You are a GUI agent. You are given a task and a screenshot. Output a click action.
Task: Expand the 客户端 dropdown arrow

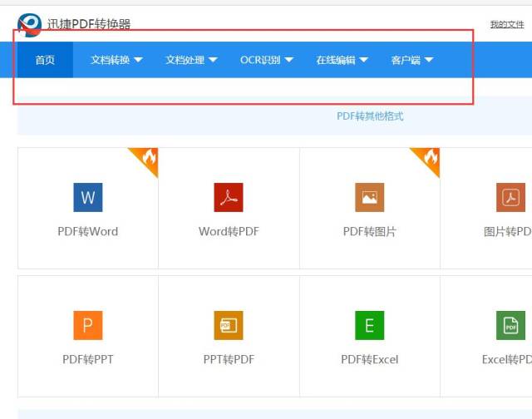429,60
